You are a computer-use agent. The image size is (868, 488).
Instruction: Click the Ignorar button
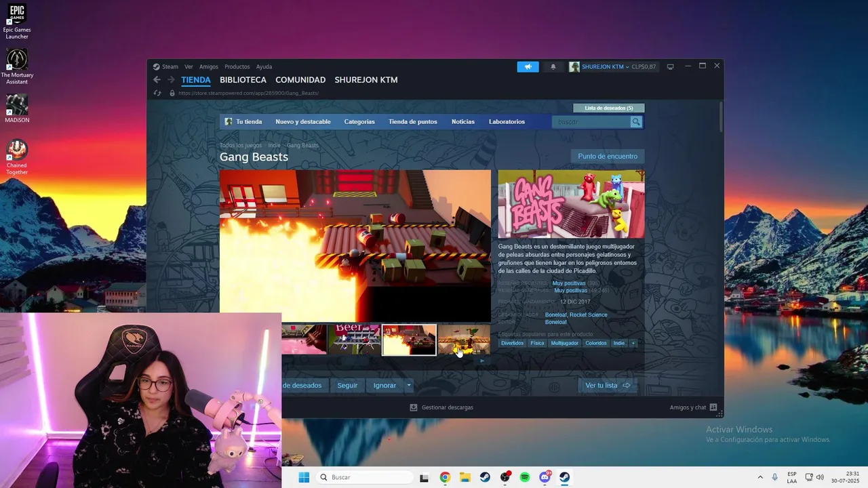coord(384,386)
